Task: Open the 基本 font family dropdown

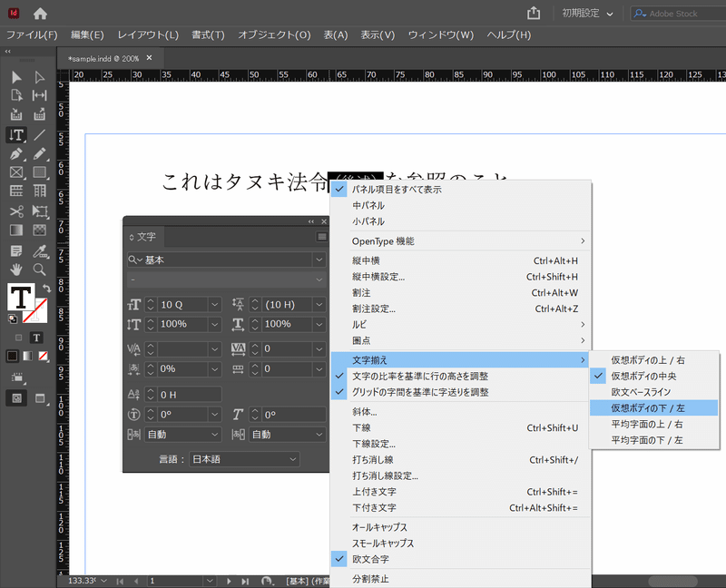Action: [319, 260]
